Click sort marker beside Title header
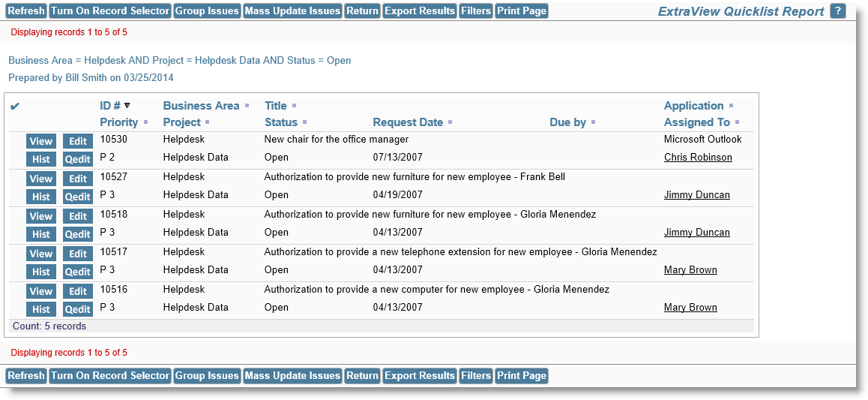 294,106
